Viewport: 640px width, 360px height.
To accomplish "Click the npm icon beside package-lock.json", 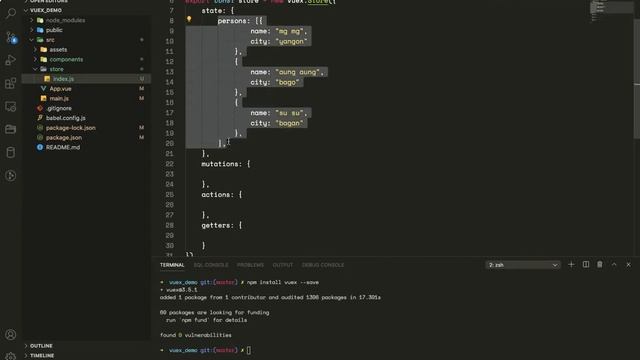I will click(x=40, y=128).
